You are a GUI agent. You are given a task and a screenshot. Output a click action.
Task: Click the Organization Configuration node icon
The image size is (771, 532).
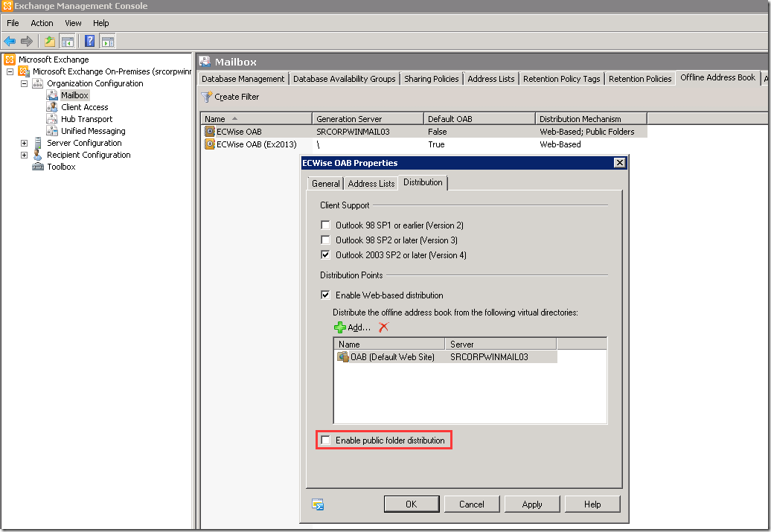(38, 83)
